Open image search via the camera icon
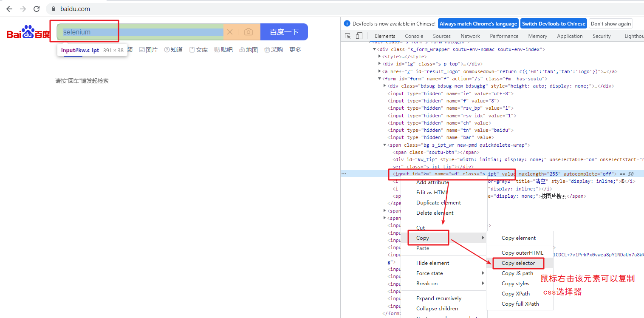This screenshot has width=644, height=318. [x=249, y=32]
